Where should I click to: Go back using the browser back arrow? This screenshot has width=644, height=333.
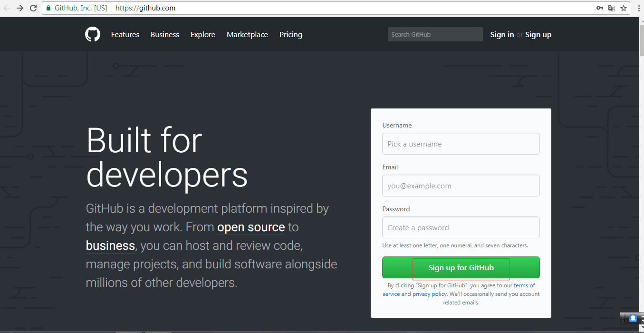pos(7,8)
